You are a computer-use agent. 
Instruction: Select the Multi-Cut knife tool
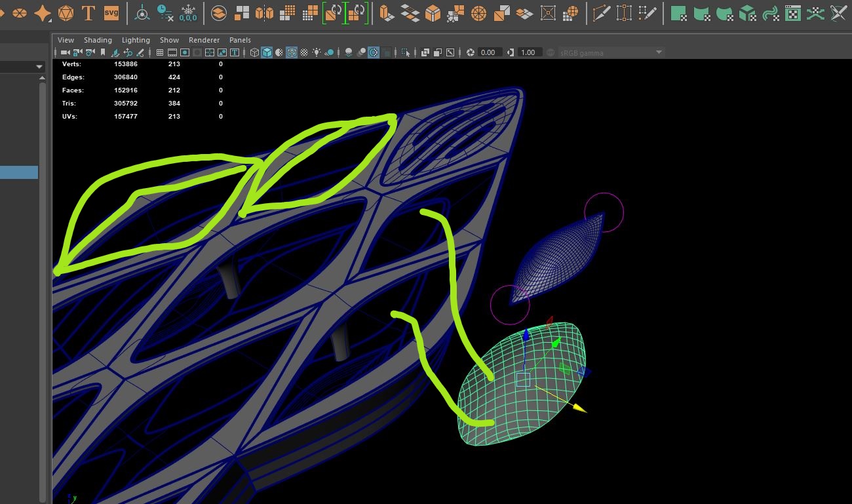point(600,12)
